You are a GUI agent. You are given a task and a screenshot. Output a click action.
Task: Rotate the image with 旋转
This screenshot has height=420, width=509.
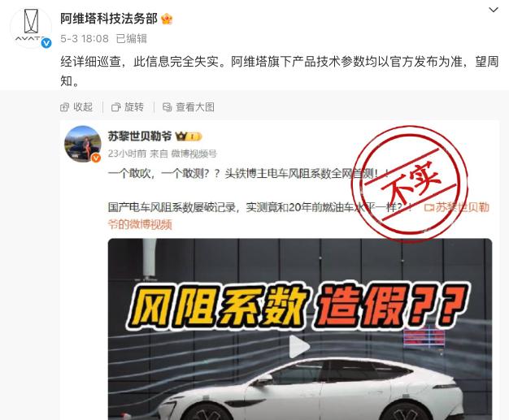tap(128, 106)
